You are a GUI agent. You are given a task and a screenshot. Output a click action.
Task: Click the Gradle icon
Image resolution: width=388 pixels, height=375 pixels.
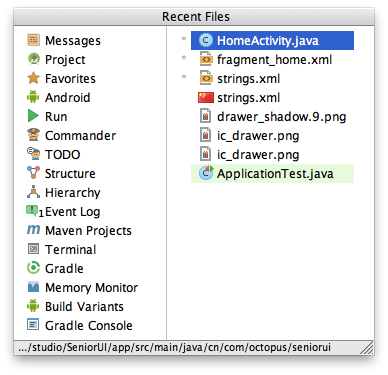[33, 268]
